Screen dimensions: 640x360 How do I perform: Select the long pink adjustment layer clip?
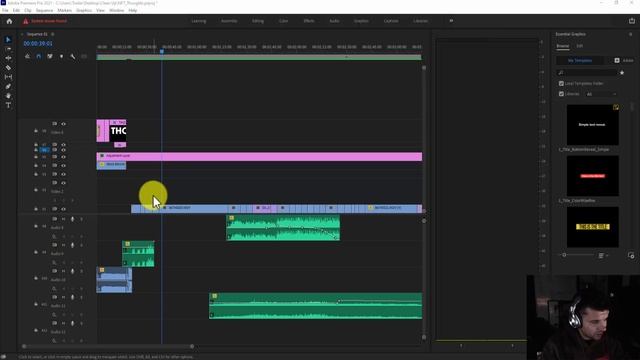point(259,156)
